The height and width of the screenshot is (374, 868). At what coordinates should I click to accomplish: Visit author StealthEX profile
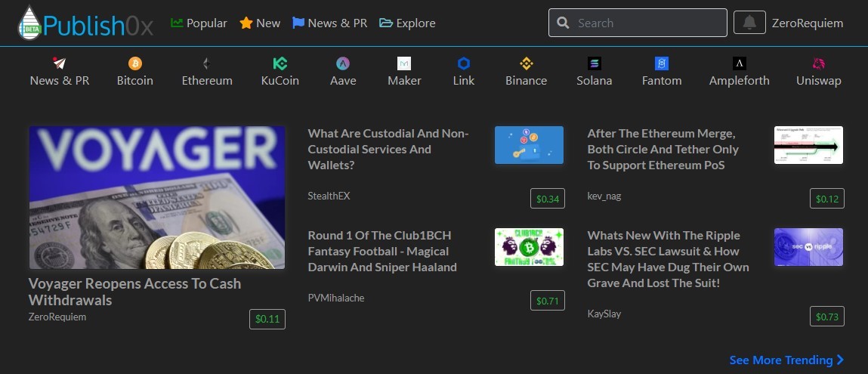click(x=329, y=196)
